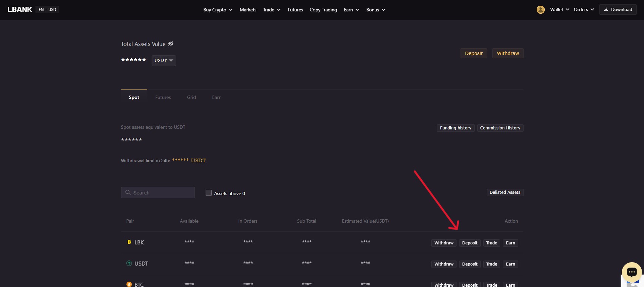Switch to the Earn assets tab
The image size is (644, 287).
coord(217,97)
